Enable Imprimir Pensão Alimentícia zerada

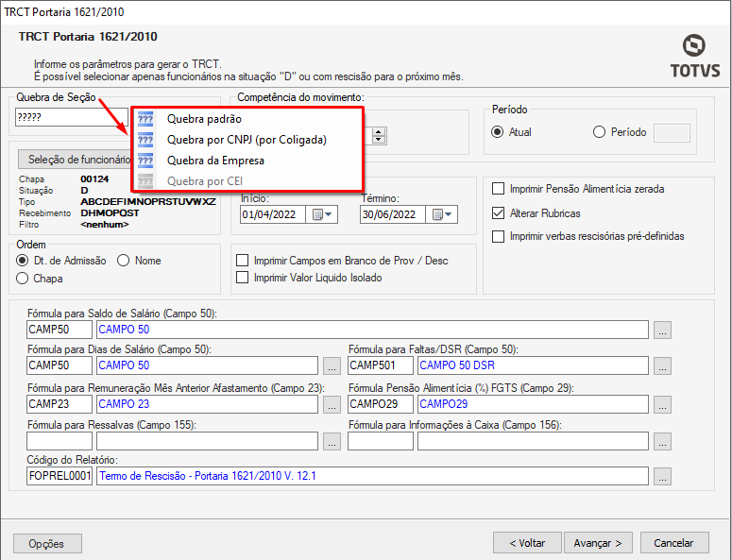point(498,189)
